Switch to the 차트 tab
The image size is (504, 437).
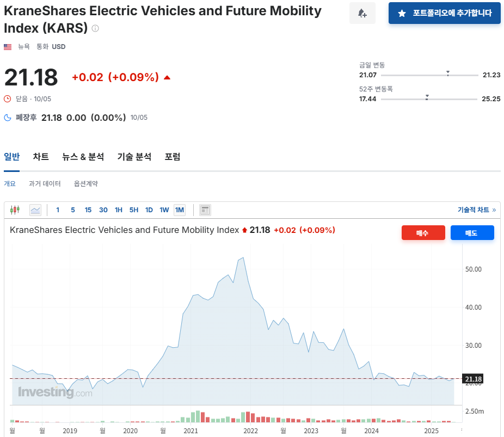pyautogui.click(x=41, y=157)
